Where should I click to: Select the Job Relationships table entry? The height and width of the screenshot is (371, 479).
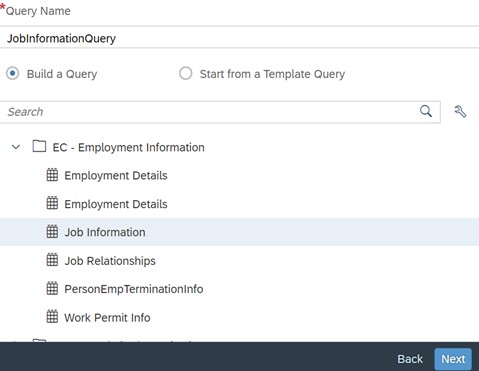tap(239, 260)
